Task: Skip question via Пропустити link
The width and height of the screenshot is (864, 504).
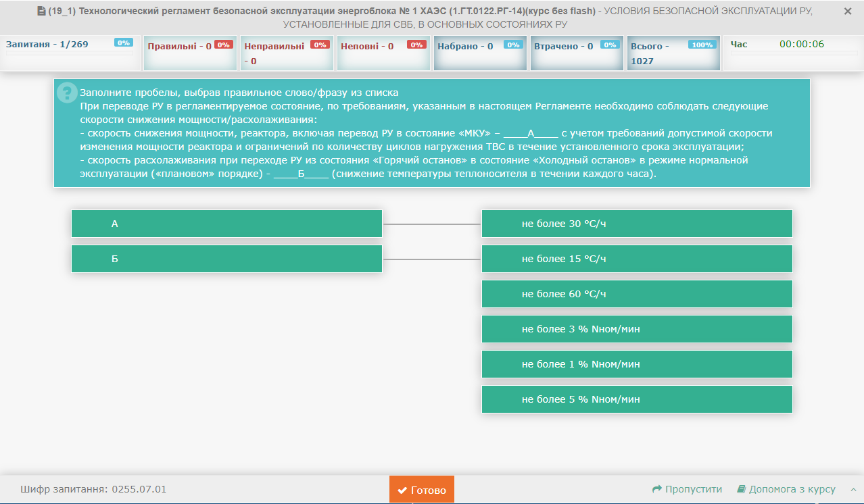Action: click(687, 489)
